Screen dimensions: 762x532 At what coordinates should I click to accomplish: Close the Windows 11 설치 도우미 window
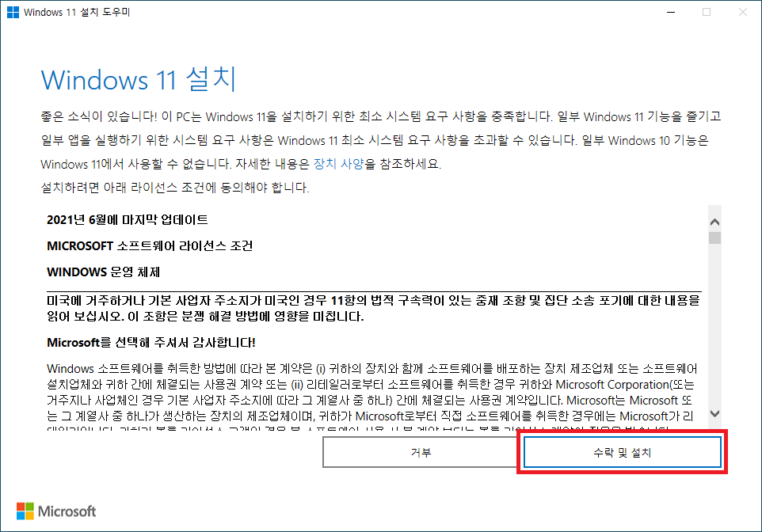(742, 12)
